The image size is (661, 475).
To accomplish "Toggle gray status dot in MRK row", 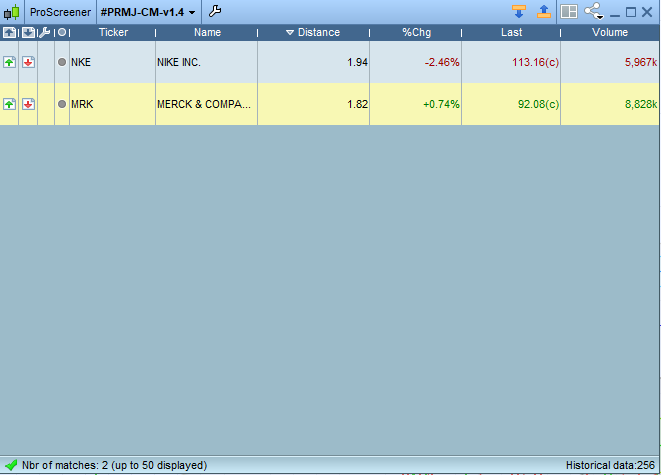I will (62, 104).
